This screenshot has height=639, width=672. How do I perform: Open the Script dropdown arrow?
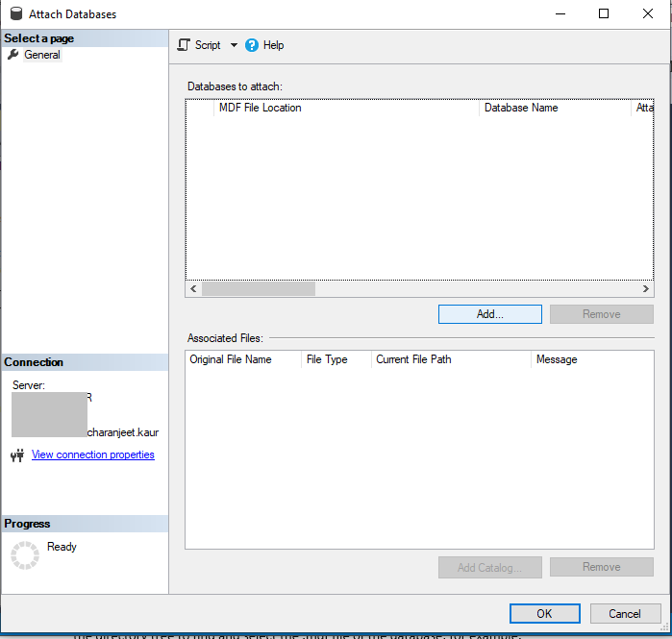(x=234, y=45)
